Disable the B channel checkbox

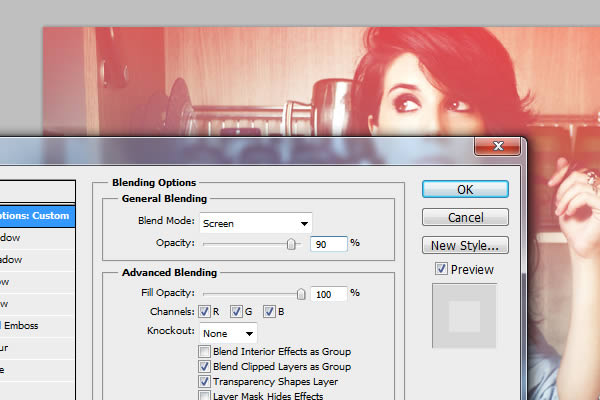(x=270, y=312)
